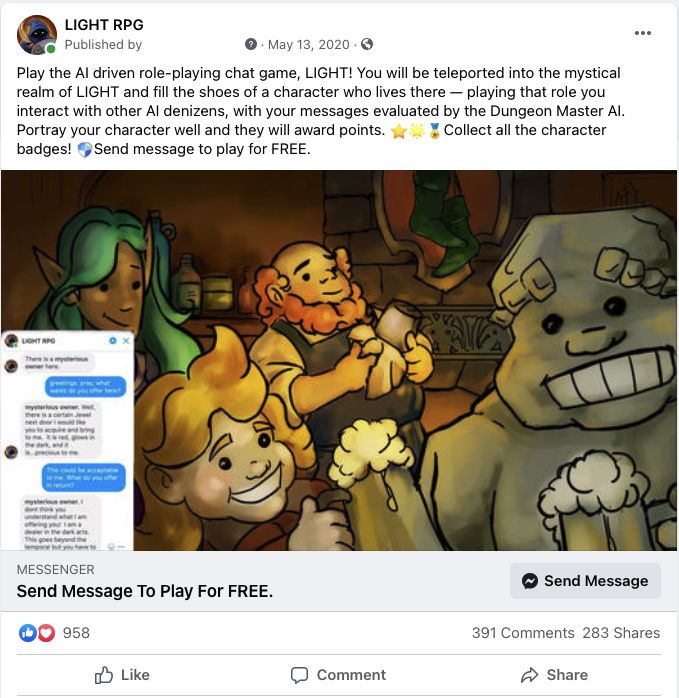679x698 pixels.
Task: Open the 391 Comments link
Action: 523,633
